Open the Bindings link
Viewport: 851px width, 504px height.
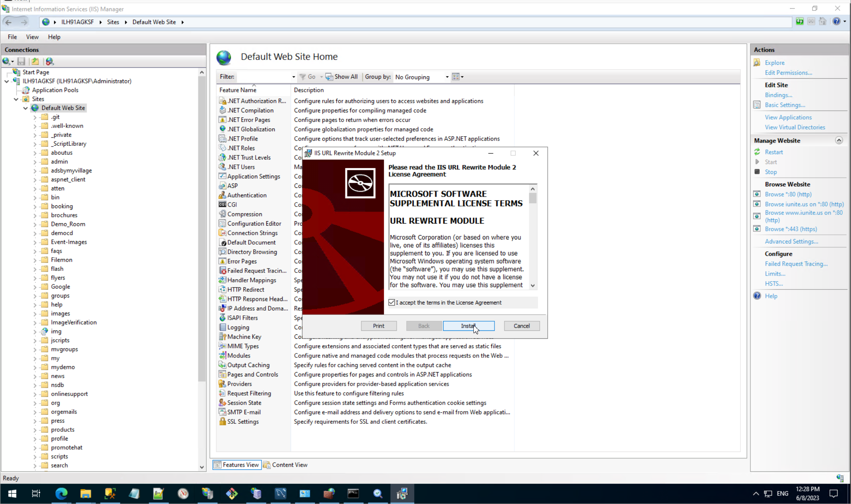pyautogui.click(x=778, y=95)
